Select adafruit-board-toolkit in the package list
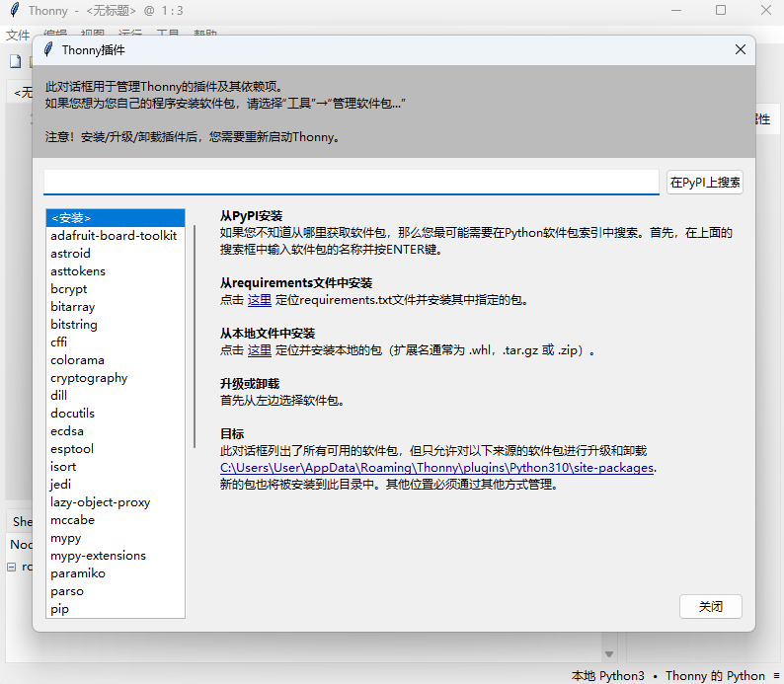Viewport: 784px width, 684px height. coord(115,235)
